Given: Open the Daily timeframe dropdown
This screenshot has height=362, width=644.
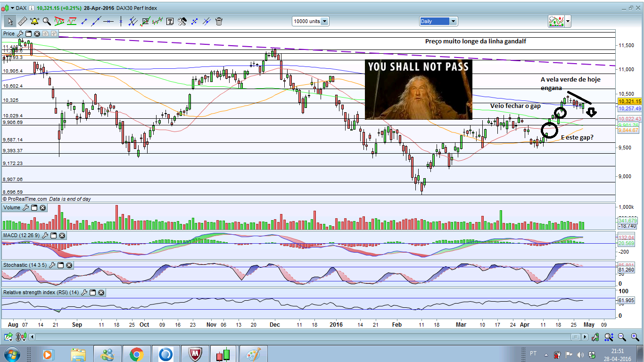Looking at the screenshot, I should 438,21.
